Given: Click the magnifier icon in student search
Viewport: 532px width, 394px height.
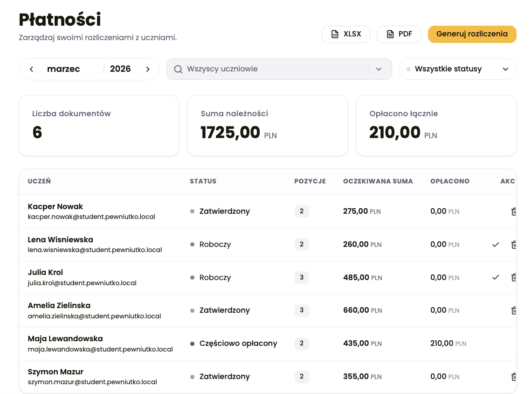Looking at the screenshot, I should point(178,69).
